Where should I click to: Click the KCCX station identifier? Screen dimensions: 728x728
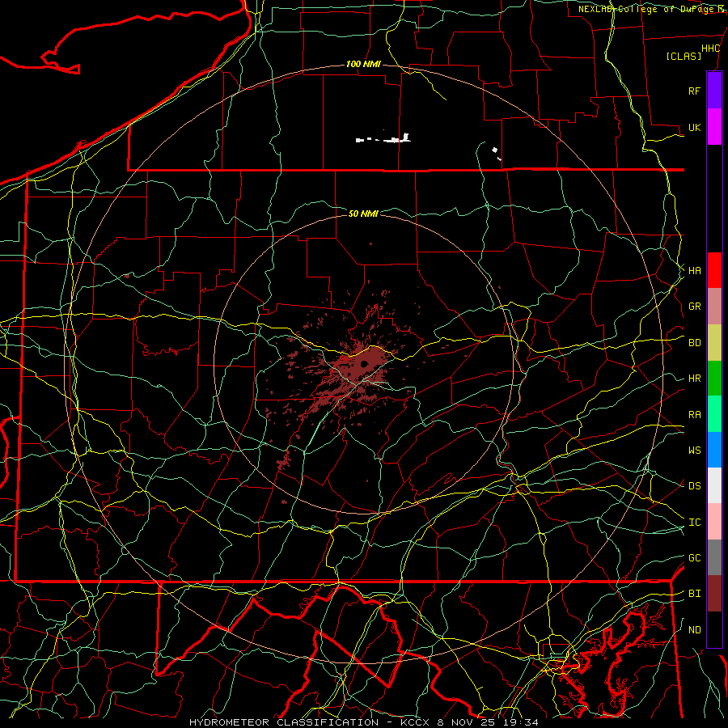click(416, 722)
